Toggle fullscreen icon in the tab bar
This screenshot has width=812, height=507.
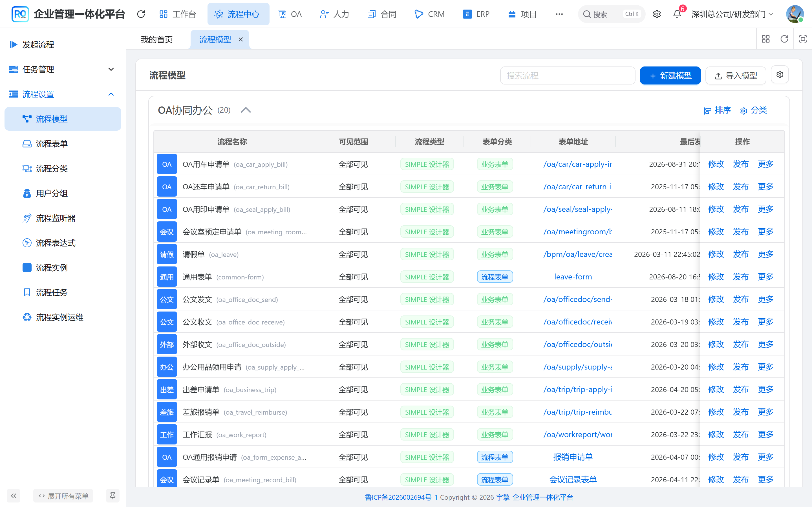pyautogui.click(x=803, y=39)
